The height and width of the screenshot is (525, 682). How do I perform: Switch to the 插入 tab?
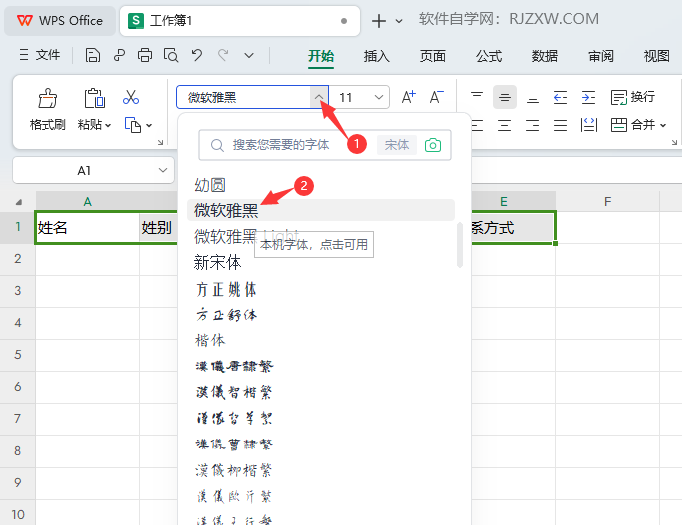377,56
